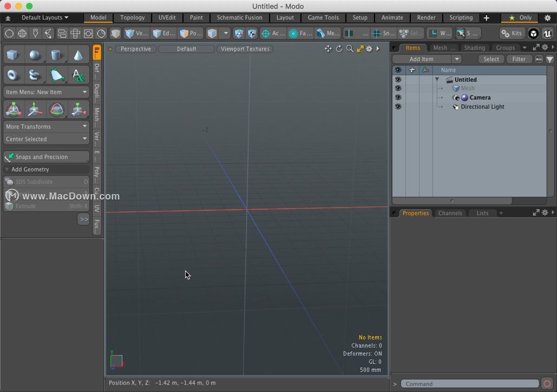This screenshot has width=557, height=392.
Task: Click the Unreal Engine icon in toolbar
Action: (547, 34)
